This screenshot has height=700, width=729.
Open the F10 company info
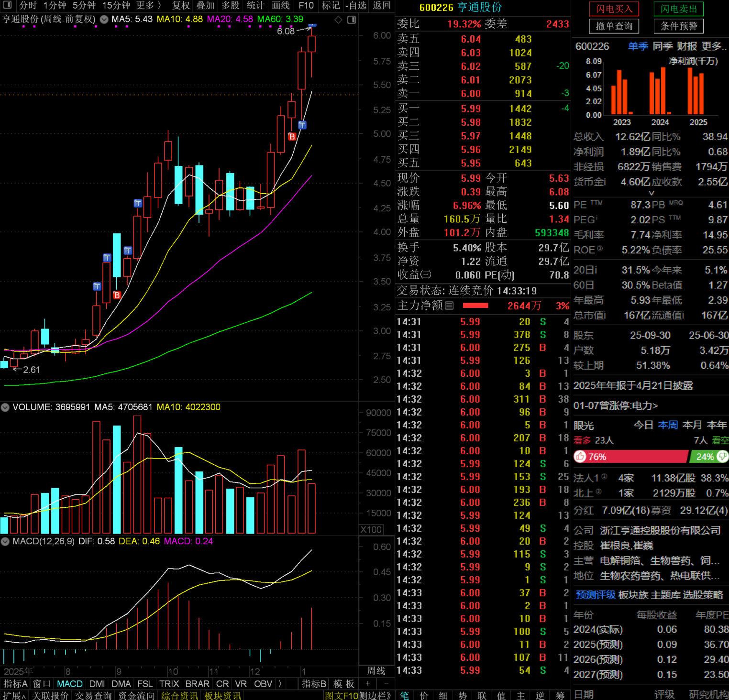tap(306, 5)
